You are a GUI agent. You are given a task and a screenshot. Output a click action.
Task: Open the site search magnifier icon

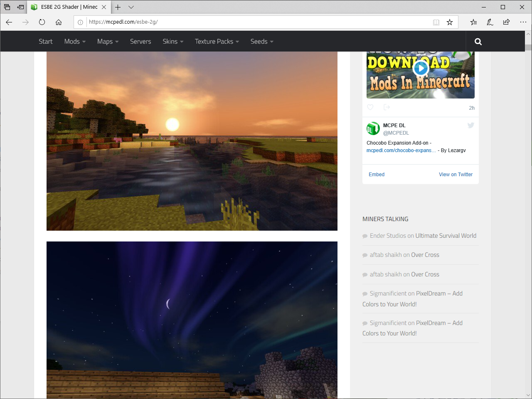478,42
